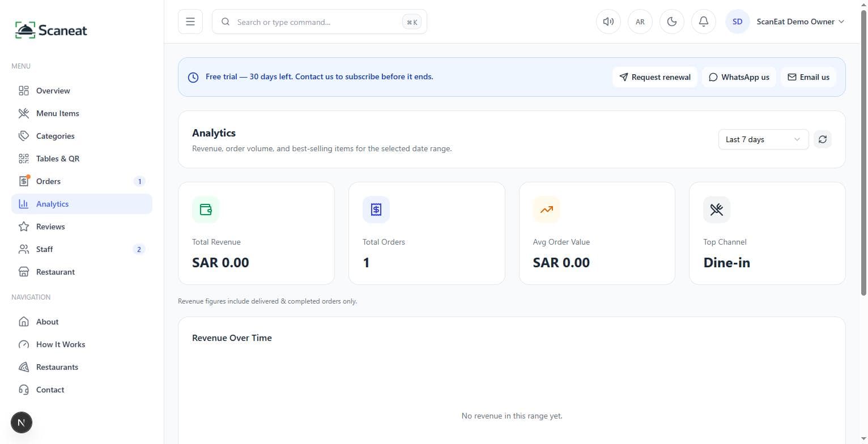Open the Restaurant settings page
The width and height of the screenshot is (868, 444).
pyautogui.click(x=82, y=272)
